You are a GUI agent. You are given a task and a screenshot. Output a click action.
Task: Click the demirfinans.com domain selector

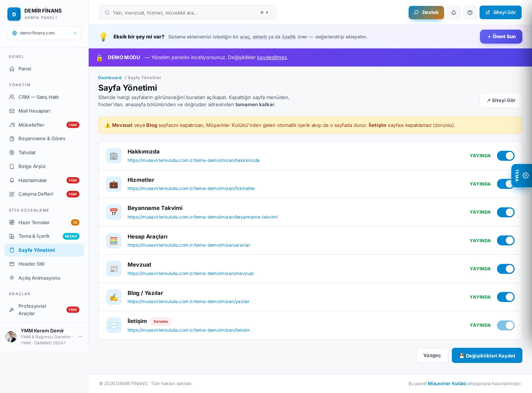click(x=44, y=33)
